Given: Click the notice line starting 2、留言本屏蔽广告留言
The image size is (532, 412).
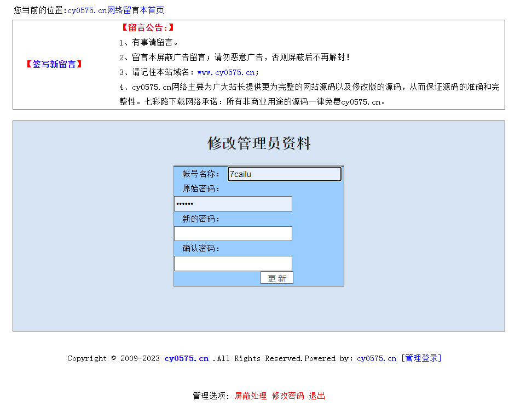Looking at the screenshot, I should click(234, 58).
